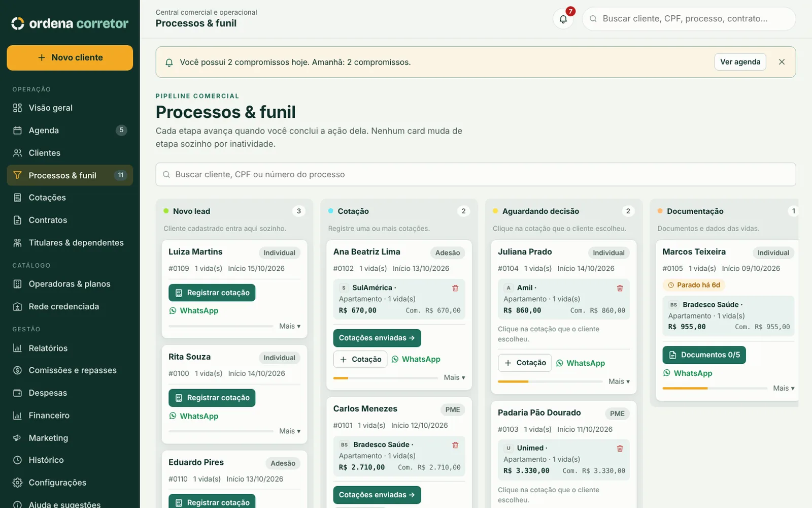
Task: Go to Agenda in sidebar
Action: click(x=70, y=130)
